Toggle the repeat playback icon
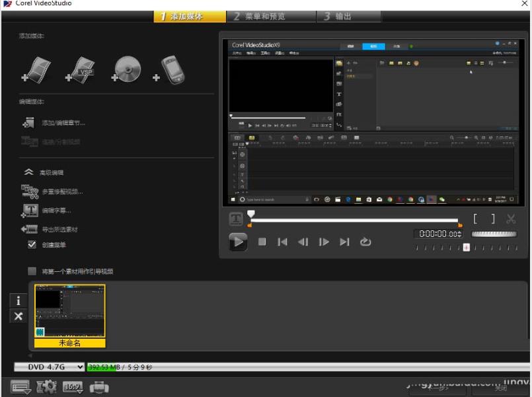The width and height of the screenshot is (532, 397). (x=365, y=242)
